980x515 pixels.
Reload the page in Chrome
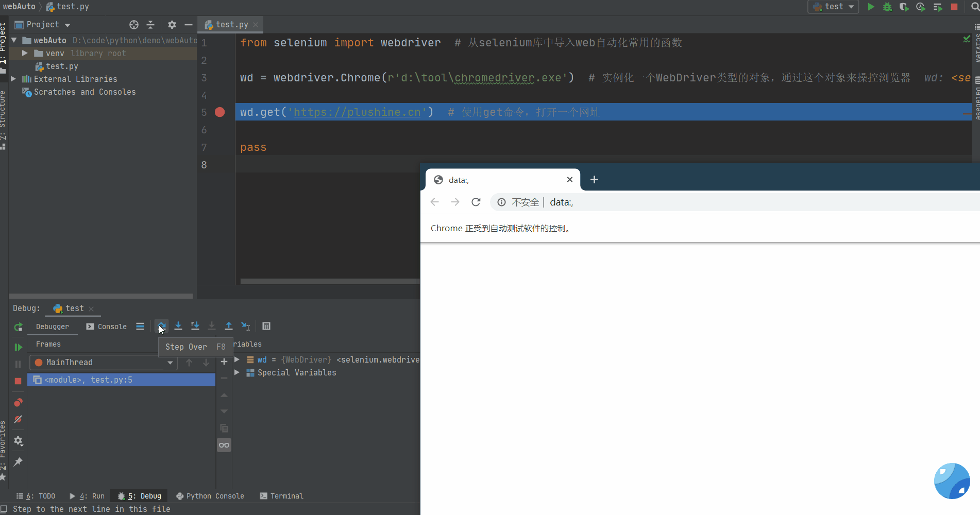(x=476, y=202)
